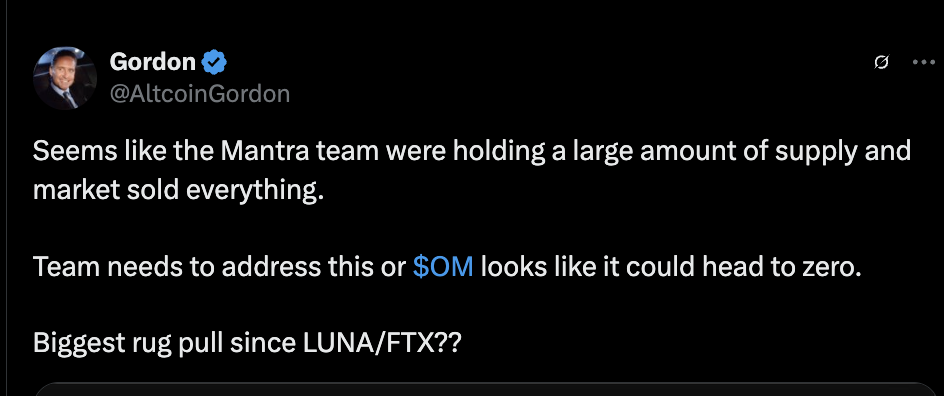Open Gordon's profile picture
Viewport: 944px width, 396px height.
tap(64, 78)
